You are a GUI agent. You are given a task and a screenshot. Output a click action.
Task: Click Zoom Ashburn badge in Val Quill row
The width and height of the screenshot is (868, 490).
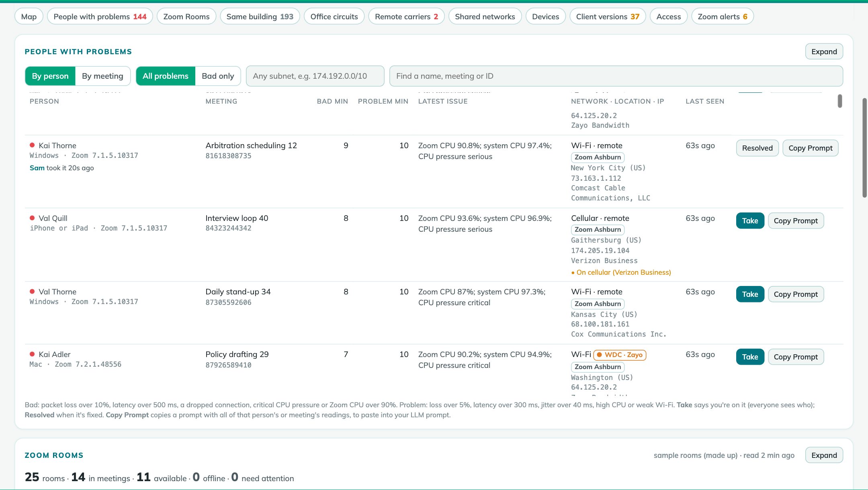pyautogui.click(x=598, y=229)
